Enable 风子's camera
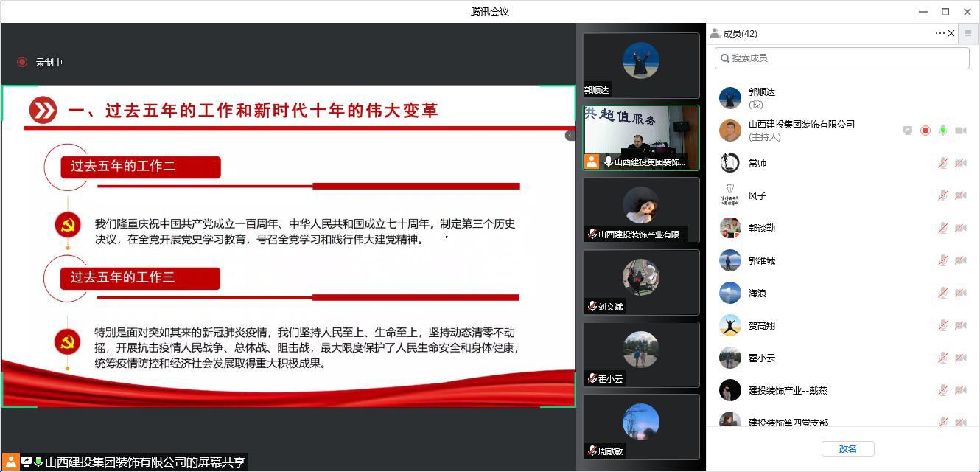Image resolution: width=980 pixels, height=472 pixels. coord(961,195)
